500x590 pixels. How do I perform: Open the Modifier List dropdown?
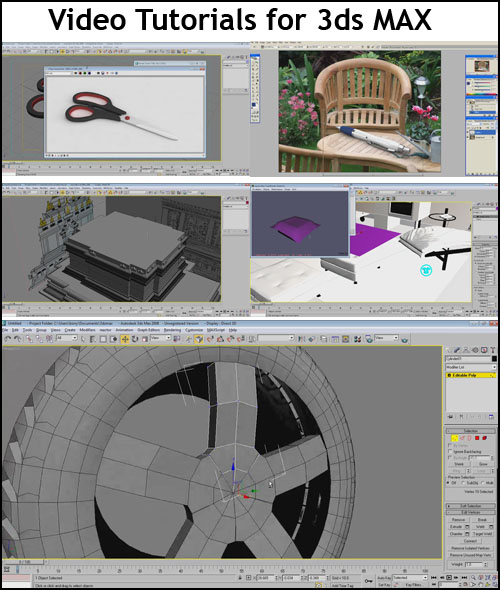(x=470, y=367)
